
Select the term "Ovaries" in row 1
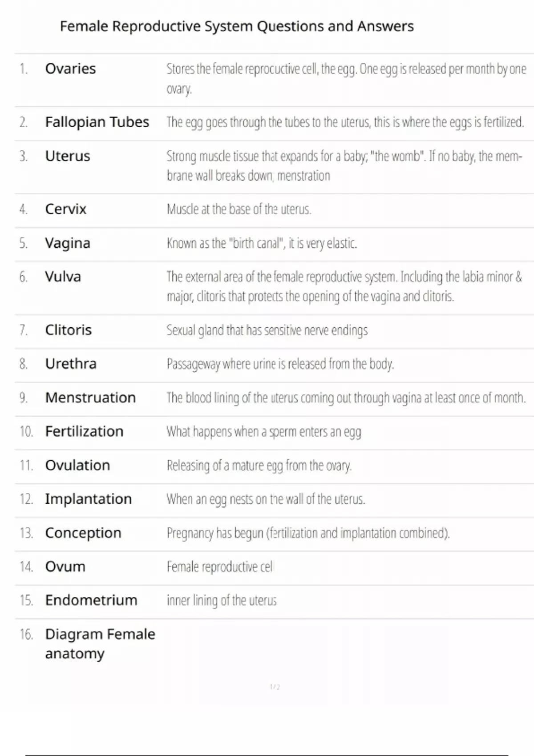coord(70,69)
